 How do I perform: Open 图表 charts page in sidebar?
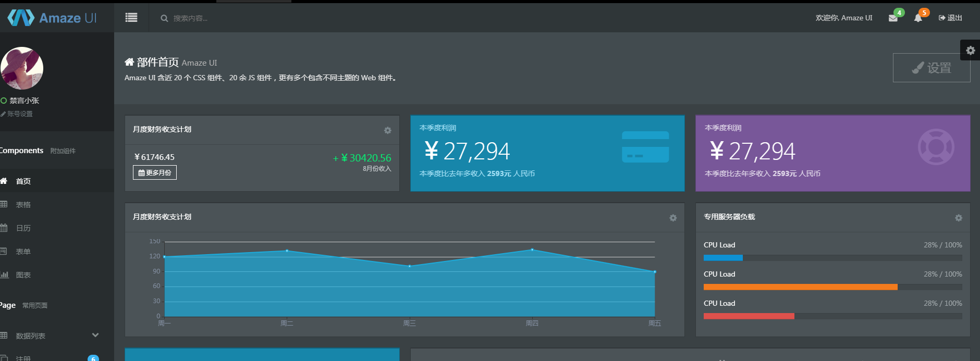coord(23,275)
